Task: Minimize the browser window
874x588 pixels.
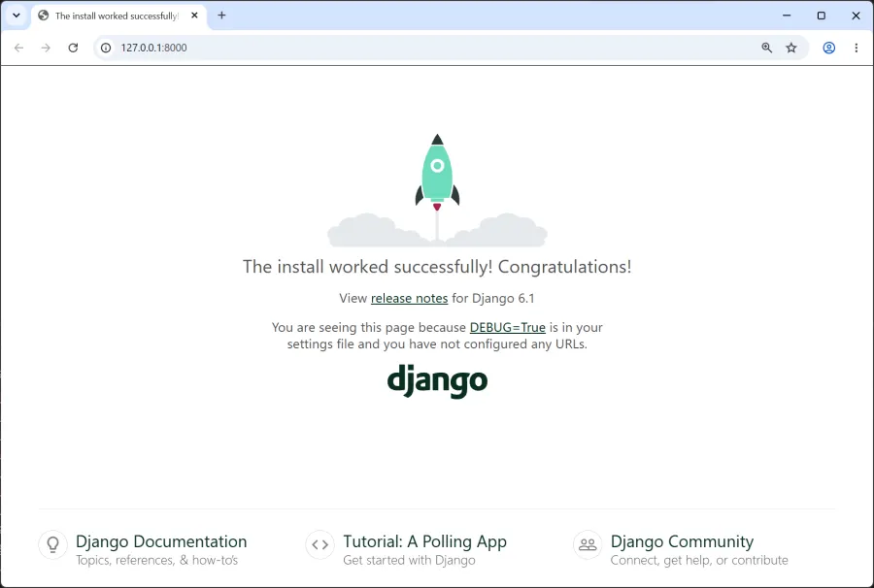Action: click(787, 16)
